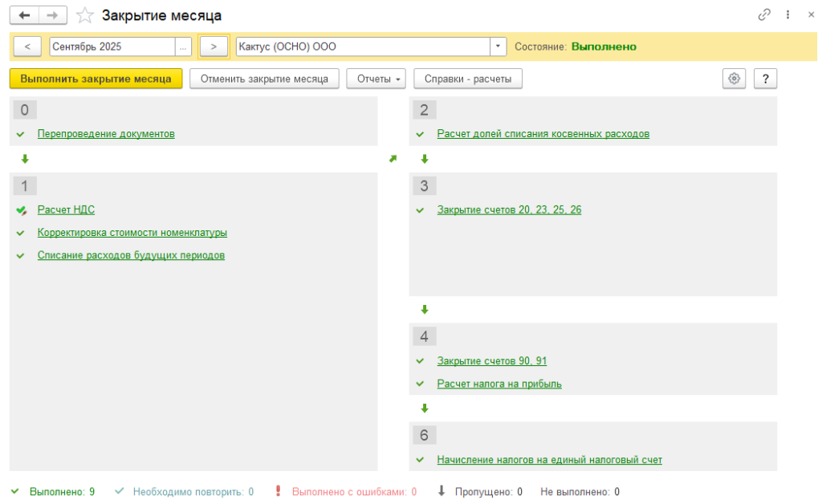Click the status checkmark beside Расчет НДС

click(22, 210)
